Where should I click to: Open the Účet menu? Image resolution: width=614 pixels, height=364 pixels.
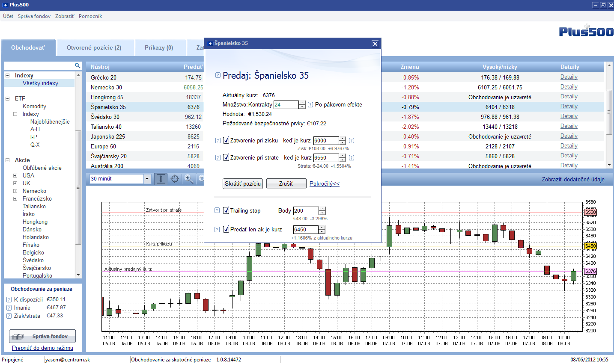click(8, 16)
